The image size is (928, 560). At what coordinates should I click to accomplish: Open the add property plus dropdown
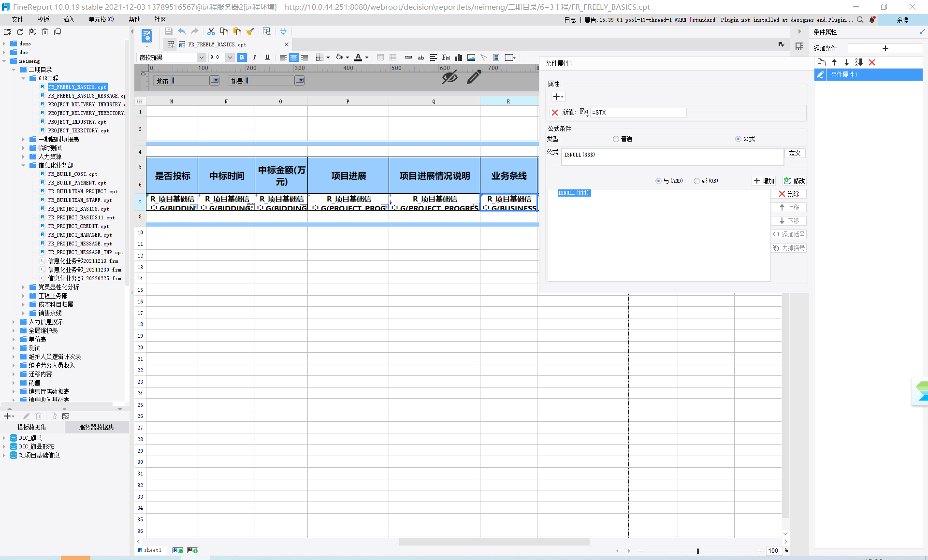pyautogui.click(x=558, y=97)
